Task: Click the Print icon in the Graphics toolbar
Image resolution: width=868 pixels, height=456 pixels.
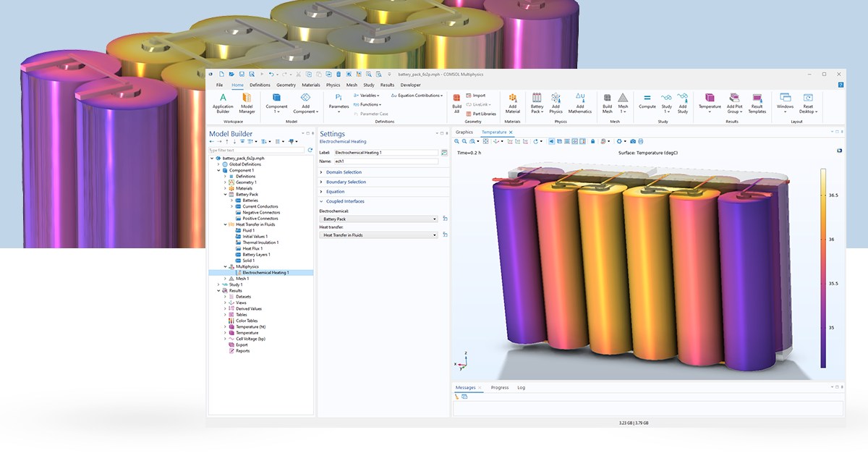Action: pyautogui.click(x=641, y=142)
